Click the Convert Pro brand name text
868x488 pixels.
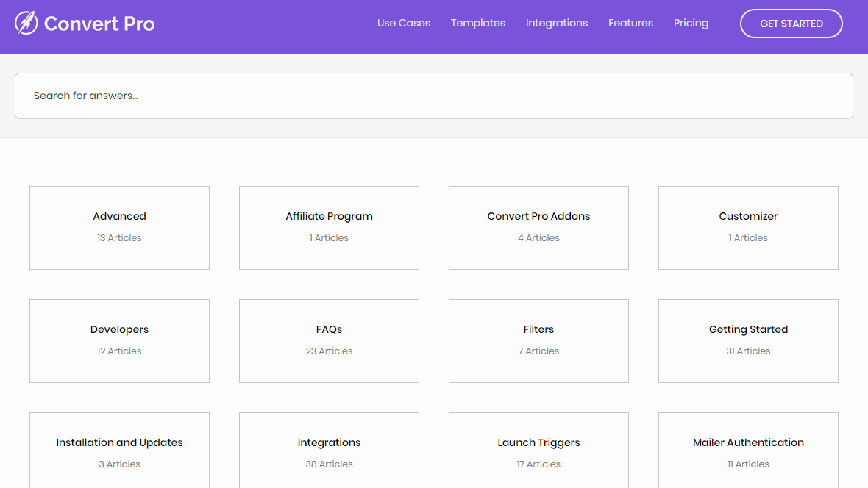[x=99, y=24]
